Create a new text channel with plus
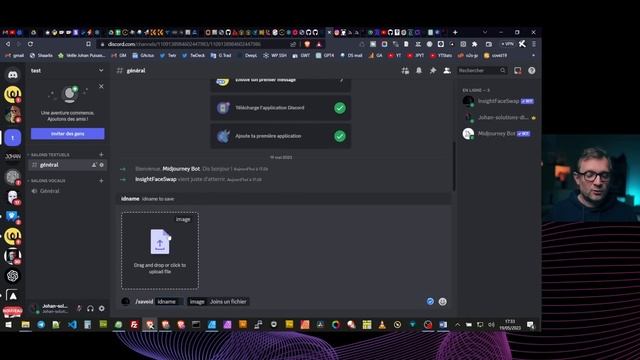This screenshot has width=640, height=360. (101, 155)
